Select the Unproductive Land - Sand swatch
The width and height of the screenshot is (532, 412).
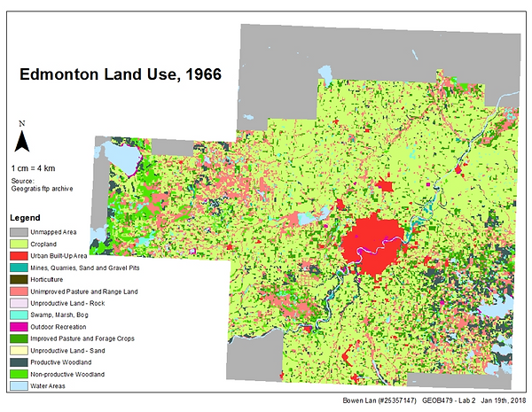tap(19, 351)
